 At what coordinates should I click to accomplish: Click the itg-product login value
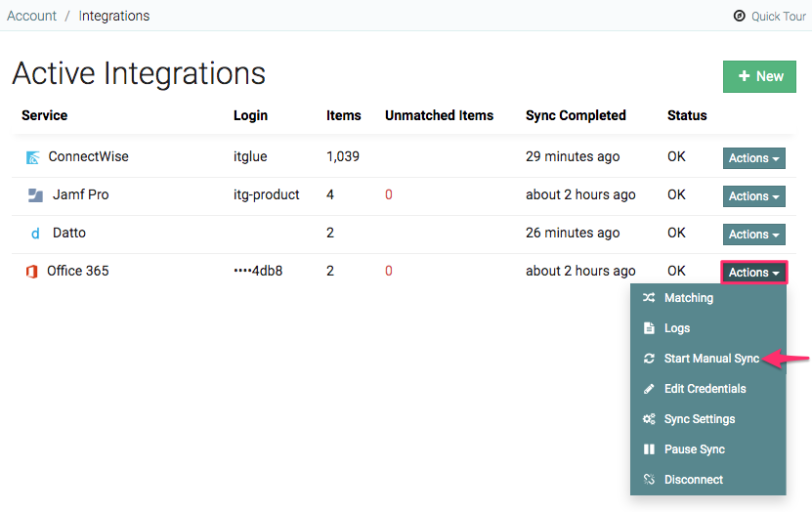click(266, 195)
